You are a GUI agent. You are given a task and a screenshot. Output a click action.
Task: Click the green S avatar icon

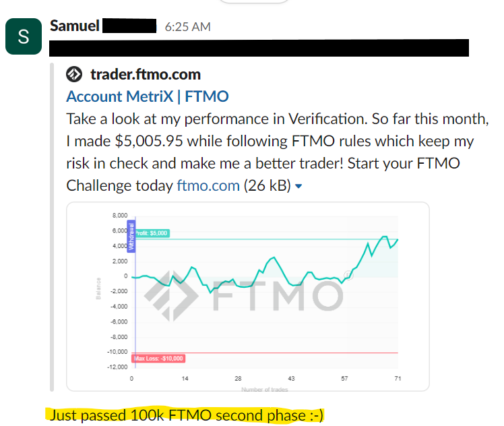click(24, 36)
